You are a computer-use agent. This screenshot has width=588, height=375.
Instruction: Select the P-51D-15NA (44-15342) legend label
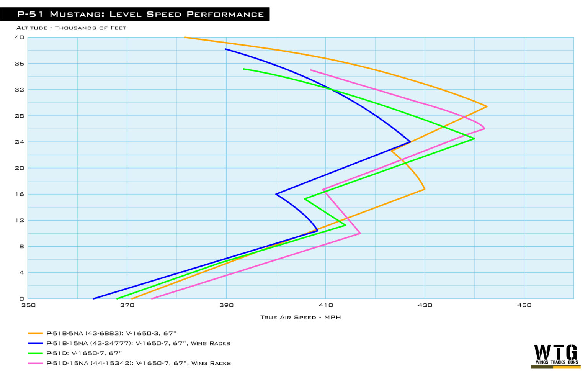[x=138, y=364]
